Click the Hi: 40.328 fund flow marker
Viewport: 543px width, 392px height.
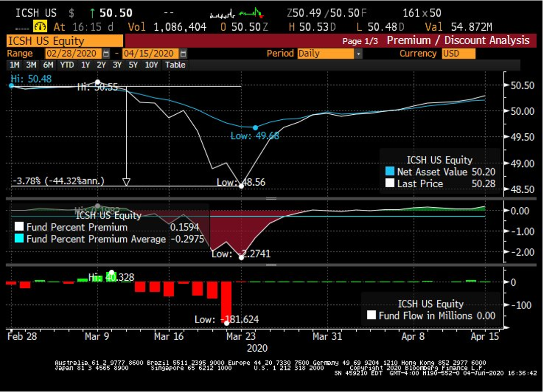[x=112, y=273]
